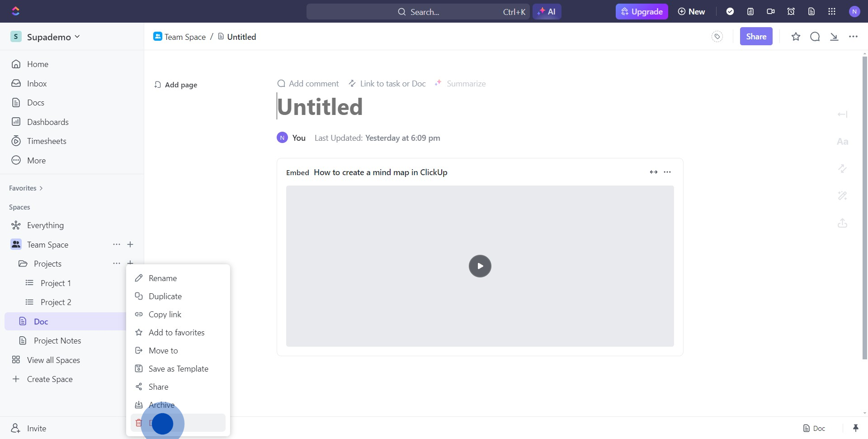Image resolution: width=868 pixels, height=439 pixels.
Task: Toggle embed width with the arrows icon
Action: pyautogui.click(x=653, y=172)
